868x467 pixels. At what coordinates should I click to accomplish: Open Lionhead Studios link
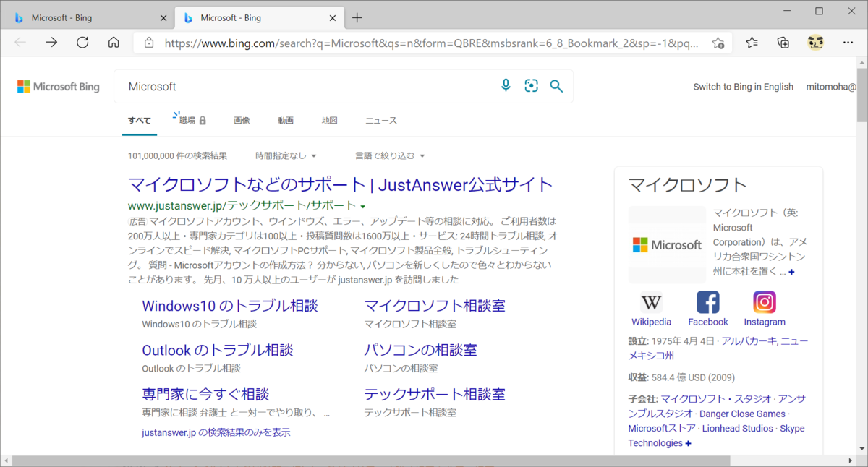tap(738, 429)
